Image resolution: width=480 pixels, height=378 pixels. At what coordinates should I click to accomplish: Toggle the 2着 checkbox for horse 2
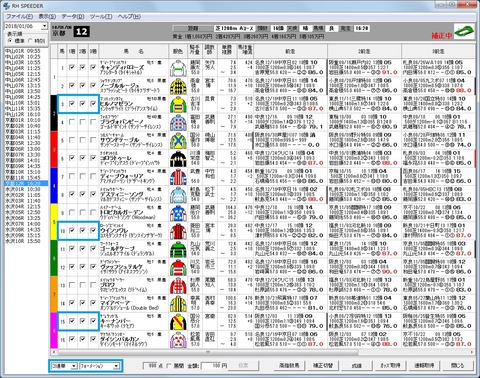[82, 86]
